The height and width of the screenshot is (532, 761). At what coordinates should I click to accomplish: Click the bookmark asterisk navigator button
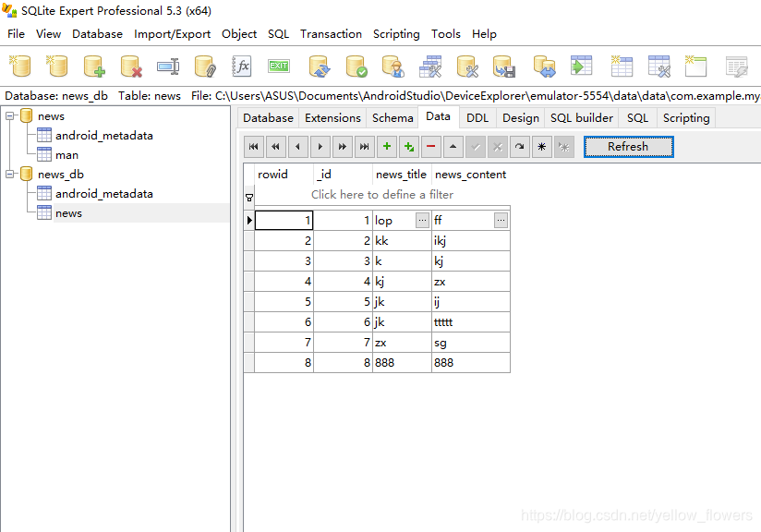[x=541, y=147]
